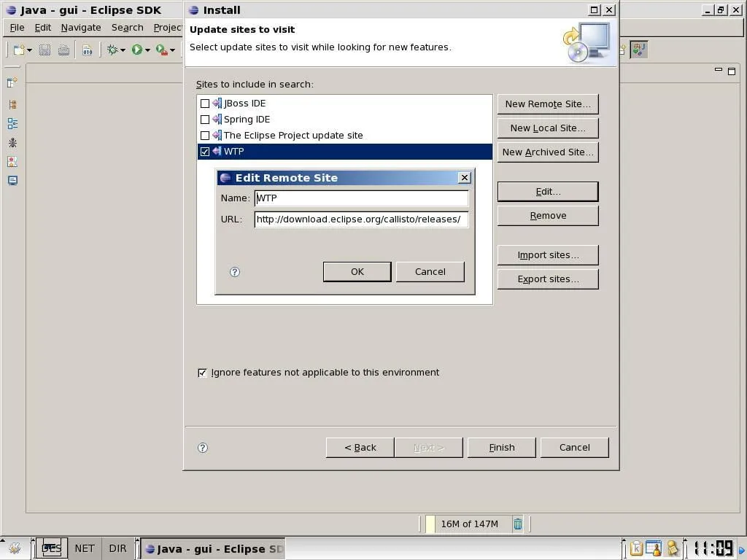This screenshot has width=747, height=560.
Task: Click the Name field containing WTP
Action: coord(362,198)
